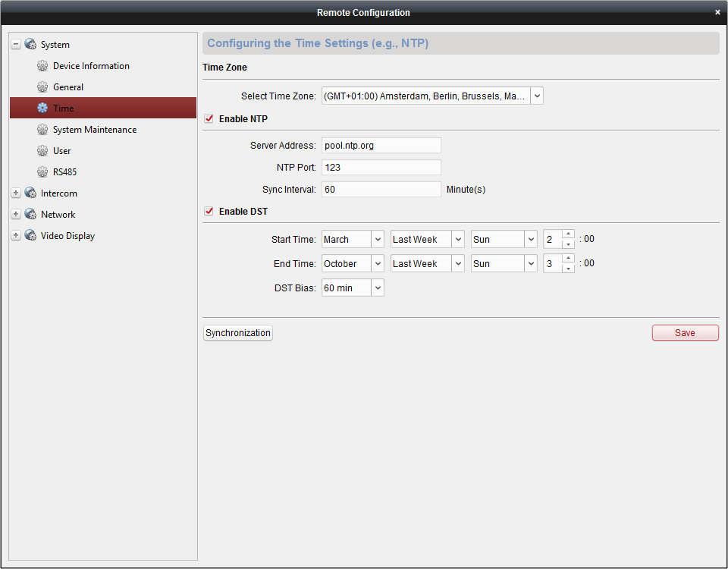
Task: Close the Remote Configuration window
Action: tap(717, 13)
